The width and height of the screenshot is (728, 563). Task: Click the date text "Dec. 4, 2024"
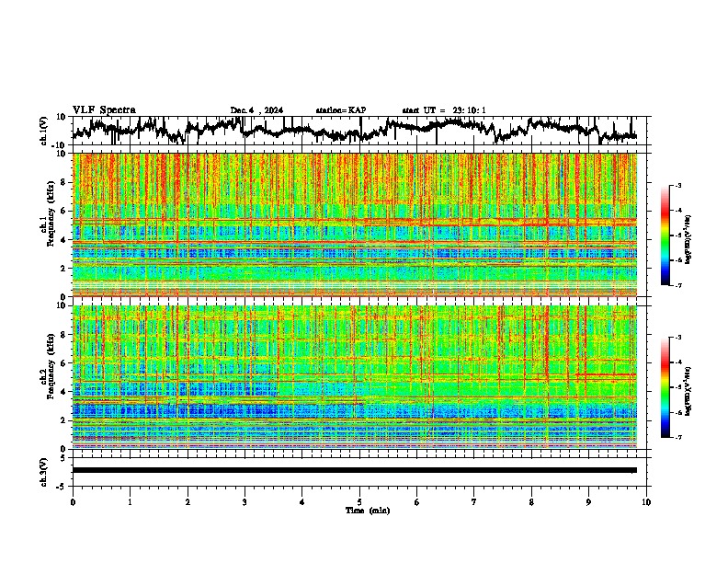tap(256, 110)
